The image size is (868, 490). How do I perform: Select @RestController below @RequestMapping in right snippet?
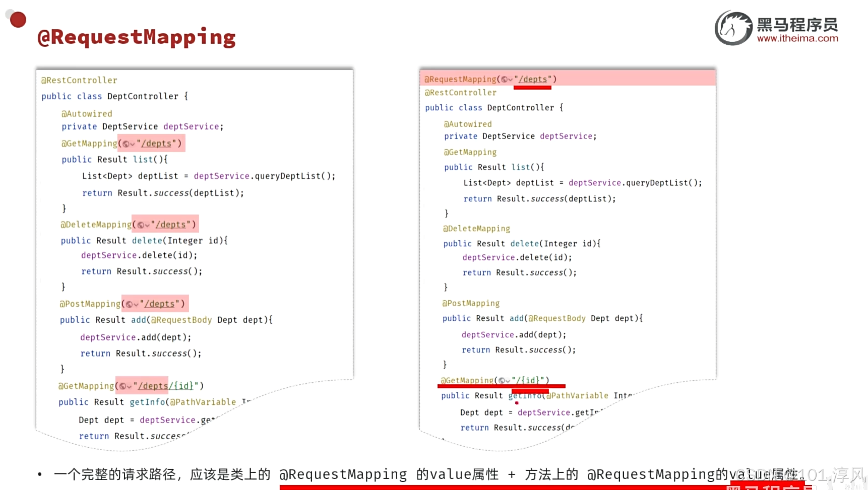tap(461, 93)
